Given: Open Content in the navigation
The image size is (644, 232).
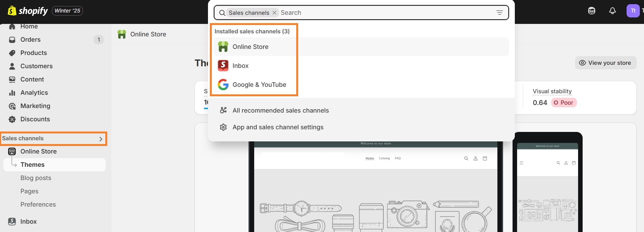Looking at the screenshot, I should tap(32, 79).
